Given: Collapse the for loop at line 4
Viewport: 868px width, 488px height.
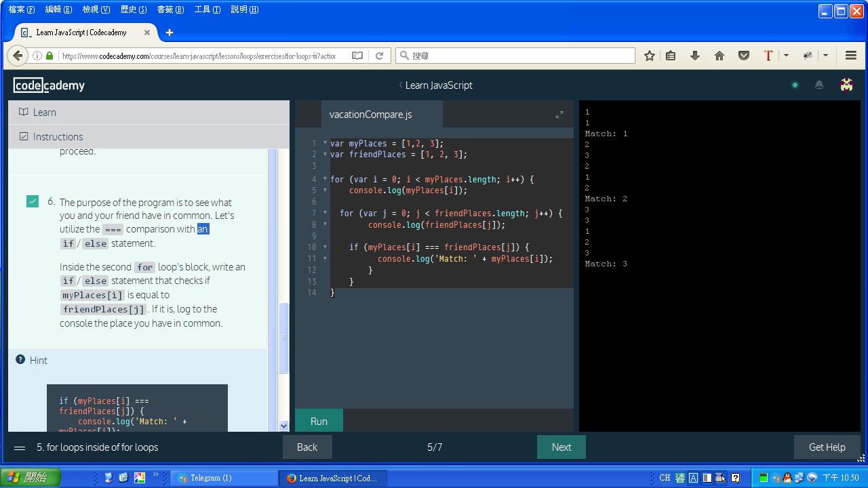Looking at the screenshot, I should 325,179.
